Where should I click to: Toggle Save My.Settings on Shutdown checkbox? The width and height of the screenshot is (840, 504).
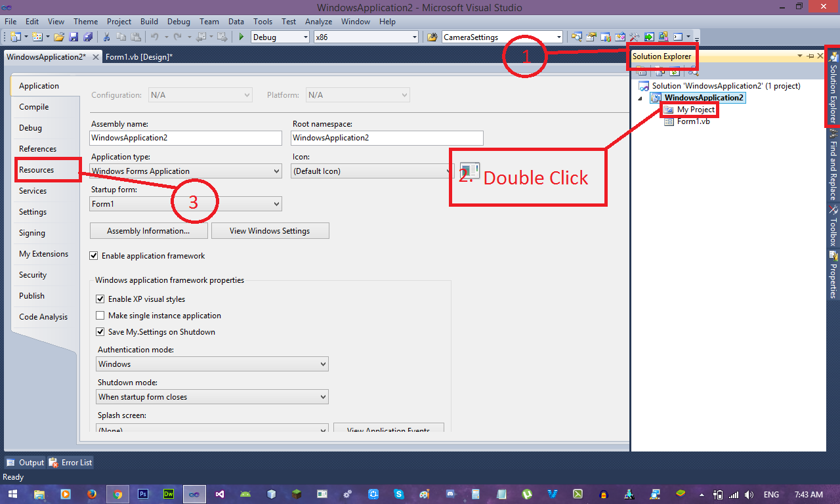pyautogui.click(x=100, y=332)
